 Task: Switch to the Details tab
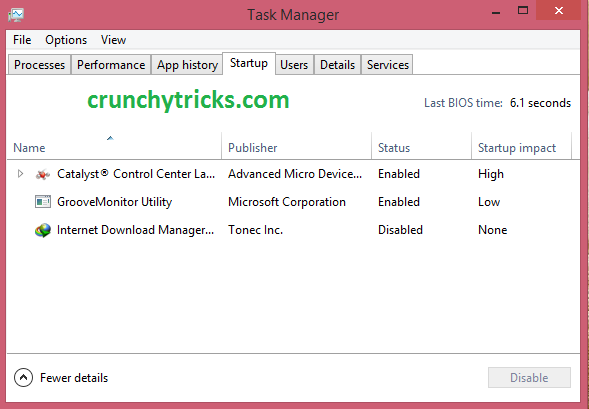tap(337, 65)
